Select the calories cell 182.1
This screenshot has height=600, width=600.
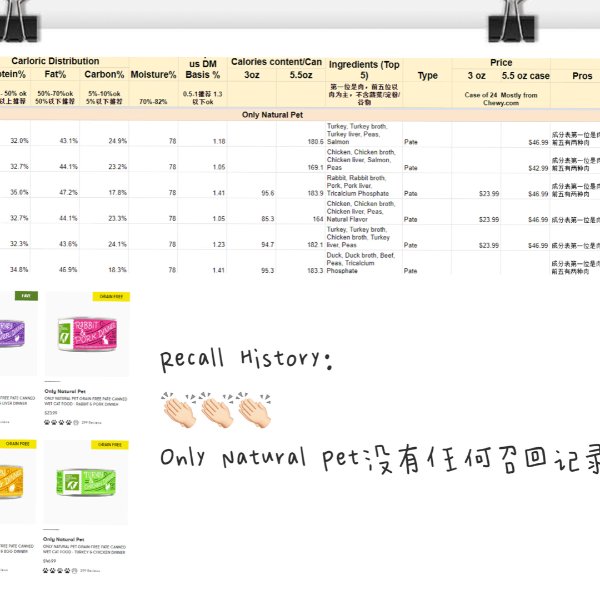pos(301,237)
